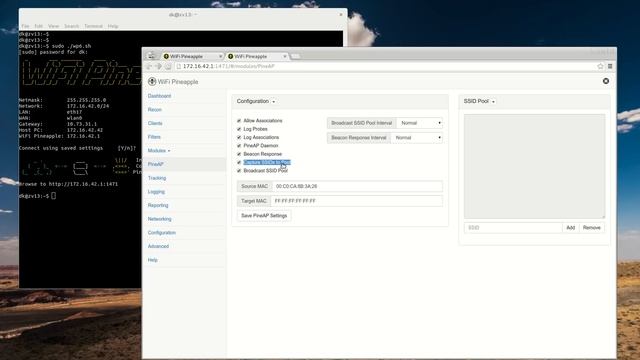Open Reporting page in sidebar
This screenshot has width=640, height=360.
pos(158,205)
